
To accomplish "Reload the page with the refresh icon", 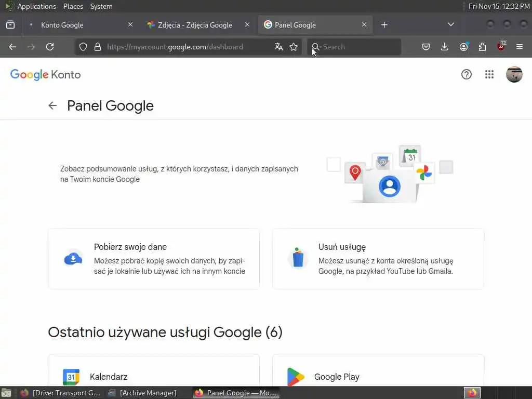I will coord(50,47).
